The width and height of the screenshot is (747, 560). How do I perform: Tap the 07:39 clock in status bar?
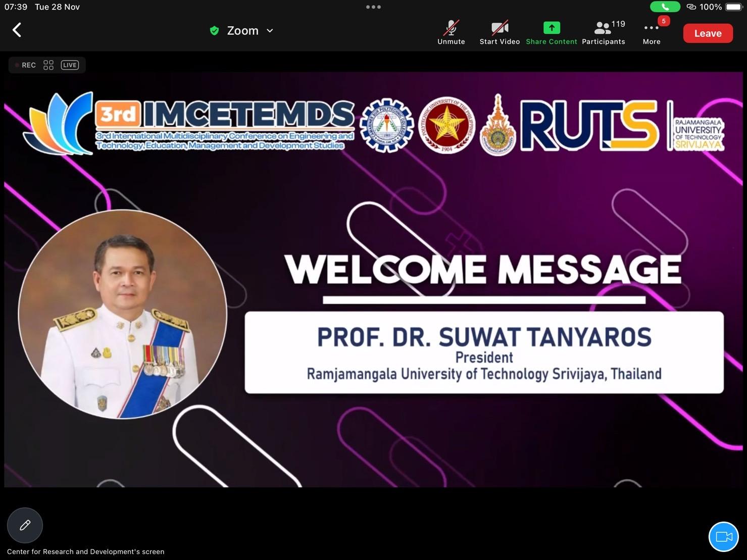pos(16,7)
